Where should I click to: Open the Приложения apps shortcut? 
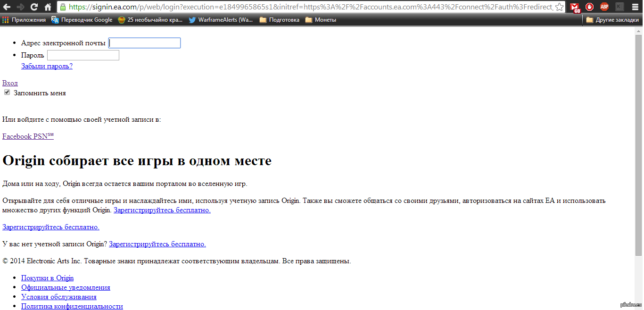(x=24, y=20)
